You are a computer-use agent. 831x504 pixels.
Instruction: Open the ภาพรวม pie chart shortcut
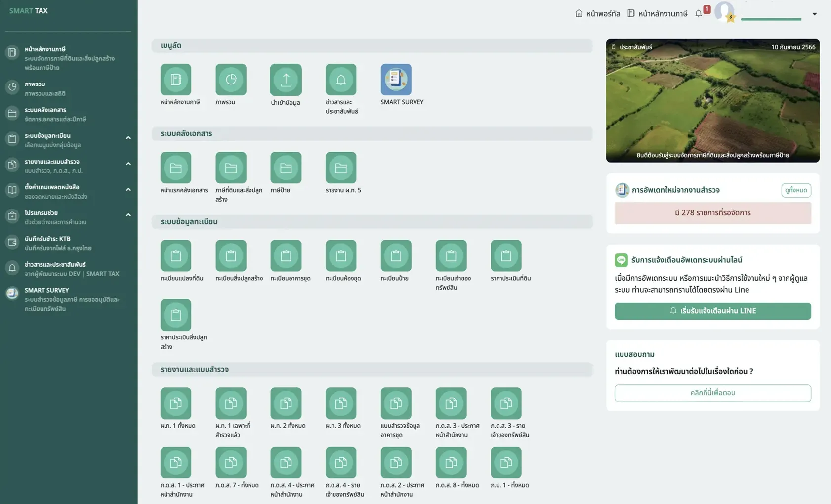pyautogui.click(x=231, y=80)
